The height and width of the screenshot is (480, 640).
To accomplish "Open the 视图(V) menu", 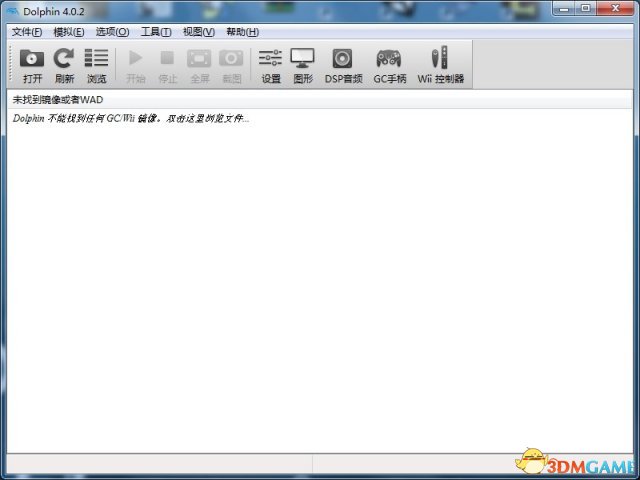I will pos(199,32).
